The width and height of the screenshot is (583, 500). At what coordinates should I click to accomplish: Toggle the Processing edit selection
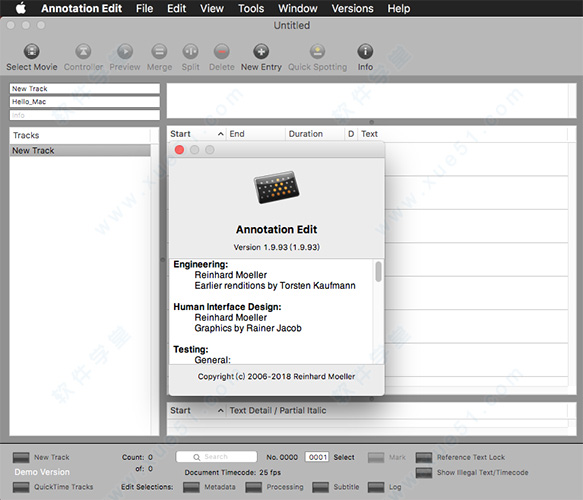click(254, 487)
